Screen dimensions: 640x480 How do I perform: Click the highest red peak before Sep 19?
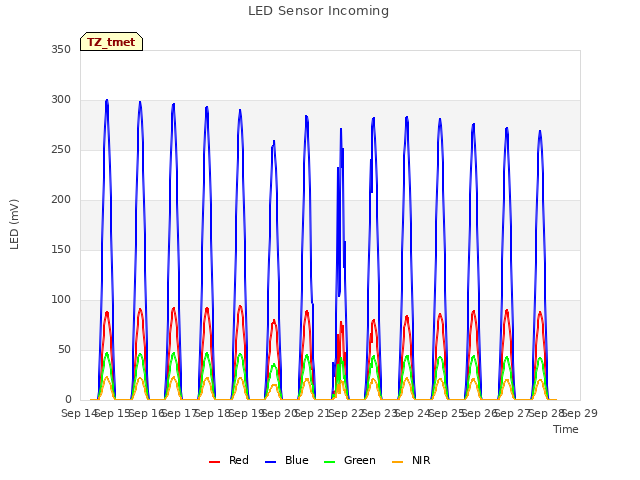tap(240, 306)
